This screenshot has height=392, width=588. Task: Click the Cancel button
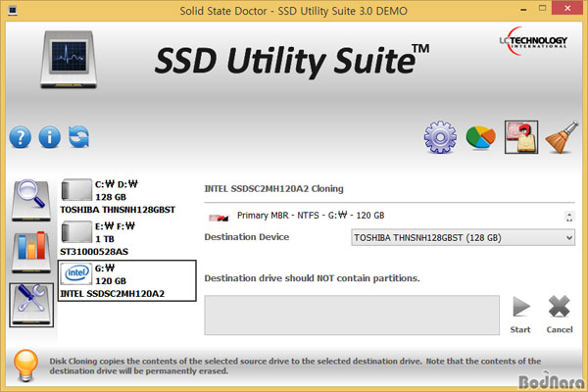click(x=560, y=315)
